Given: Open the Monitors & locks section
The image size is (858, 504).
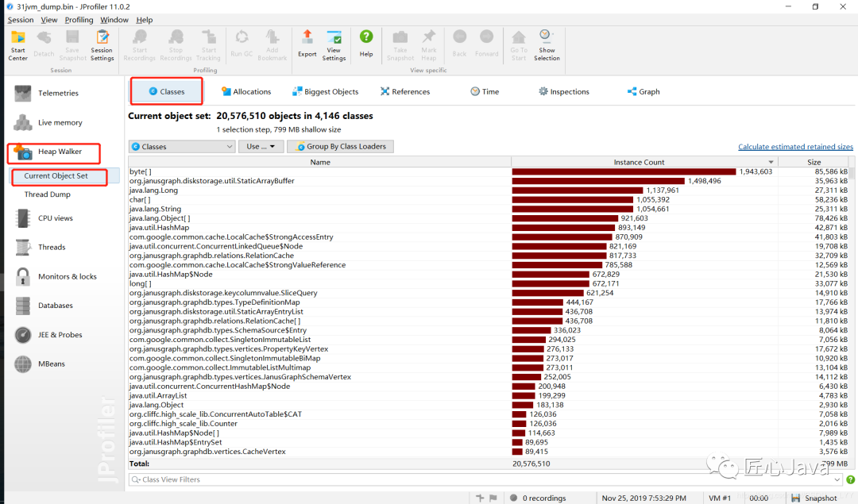Looking at the screenshot, I should pos(67,276).
